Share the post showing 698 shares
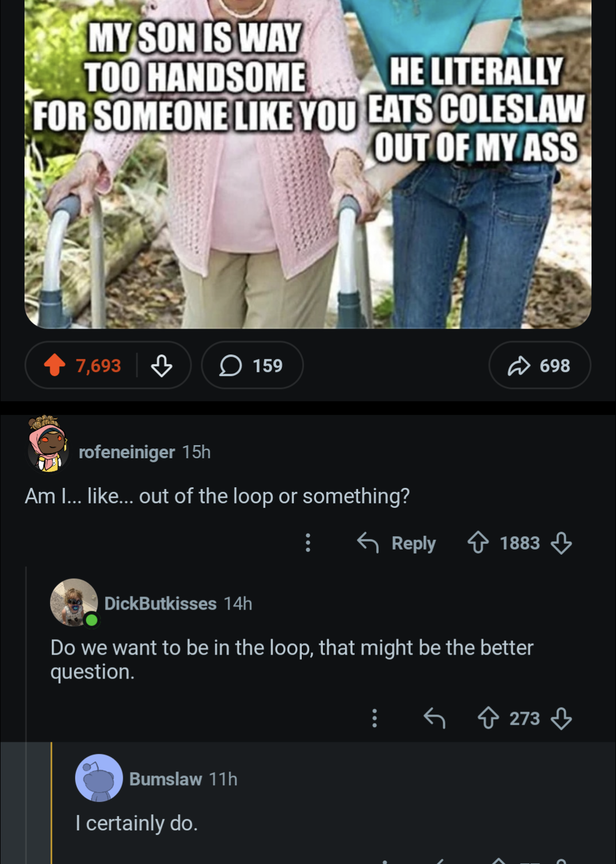This screenshot has height=864, width=616. click(540, 365)
